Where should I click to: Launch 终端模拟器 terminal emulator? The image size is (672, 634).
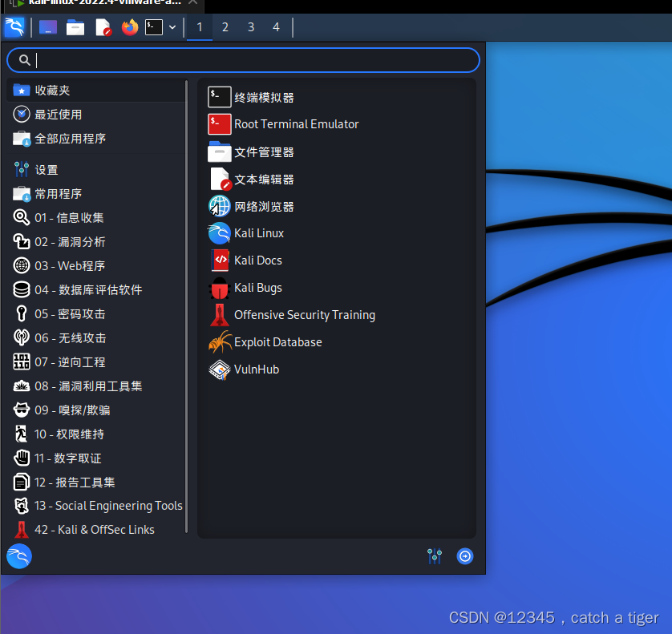coord(337,97)
